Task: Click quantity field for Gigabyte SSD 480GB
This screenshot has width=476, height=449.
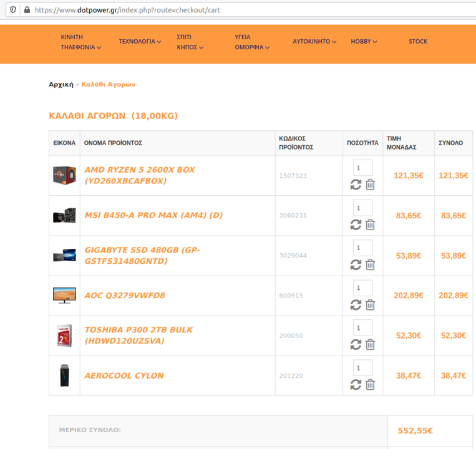Action: tap(362, 248)
